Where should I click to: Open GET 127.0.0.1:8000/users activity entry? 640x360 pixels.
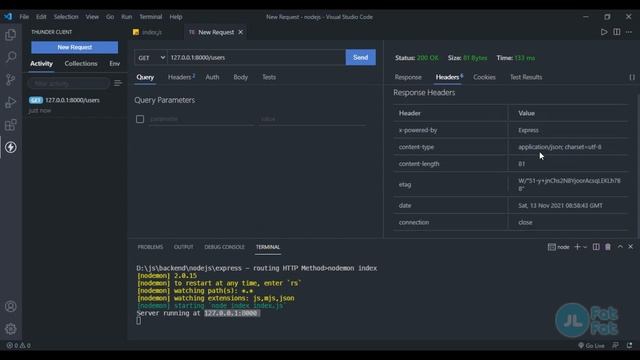(75, 105)
